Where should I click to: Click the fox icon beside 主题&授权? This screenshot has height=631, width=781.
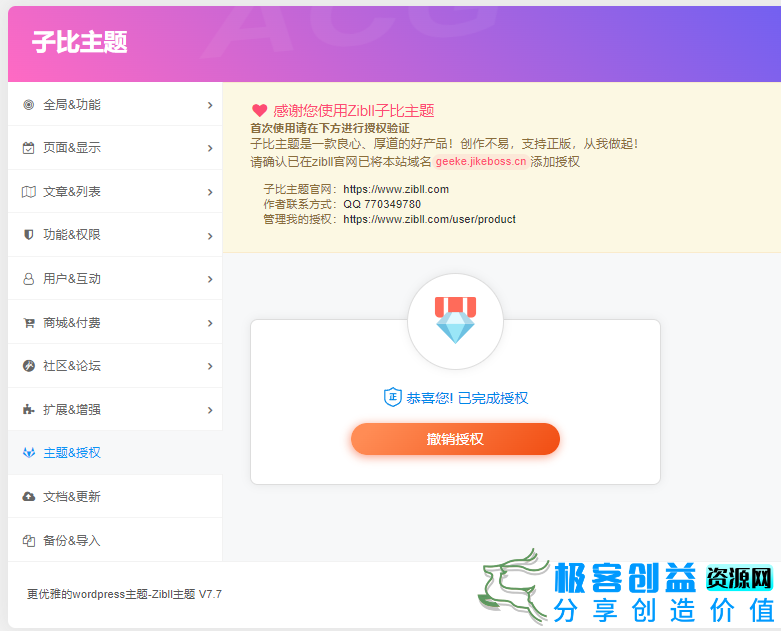coord(29,453)
